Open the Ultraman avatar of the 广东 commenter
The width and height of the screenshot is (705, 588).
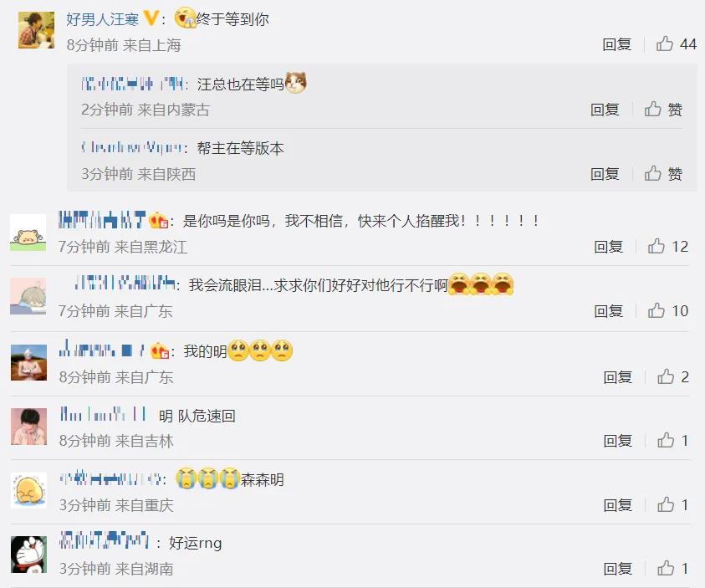(x=28, y=362)
